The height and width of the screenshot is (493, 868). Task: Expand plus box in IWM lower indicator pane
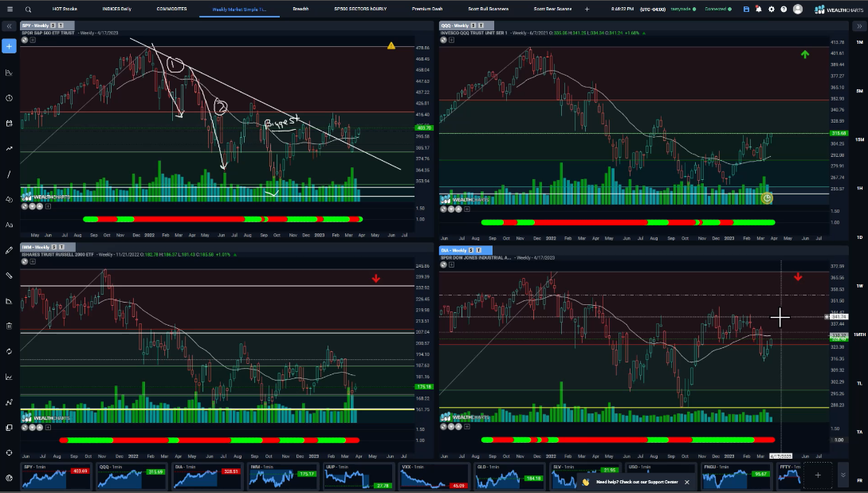pyautogui.click(x=48, y=427)
